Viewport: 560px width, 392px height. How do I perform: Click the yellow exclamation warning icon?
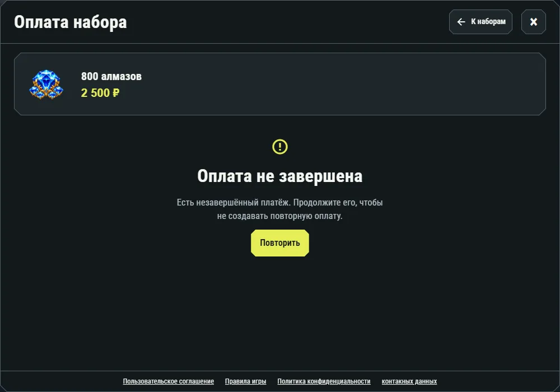[279, 147]
